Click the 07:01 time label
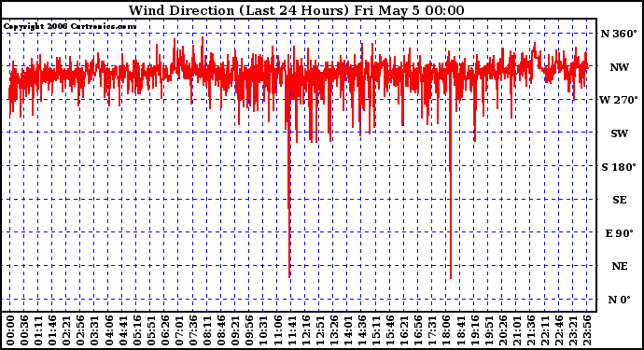Screen dimensions: 644x350 coord(178,330)
